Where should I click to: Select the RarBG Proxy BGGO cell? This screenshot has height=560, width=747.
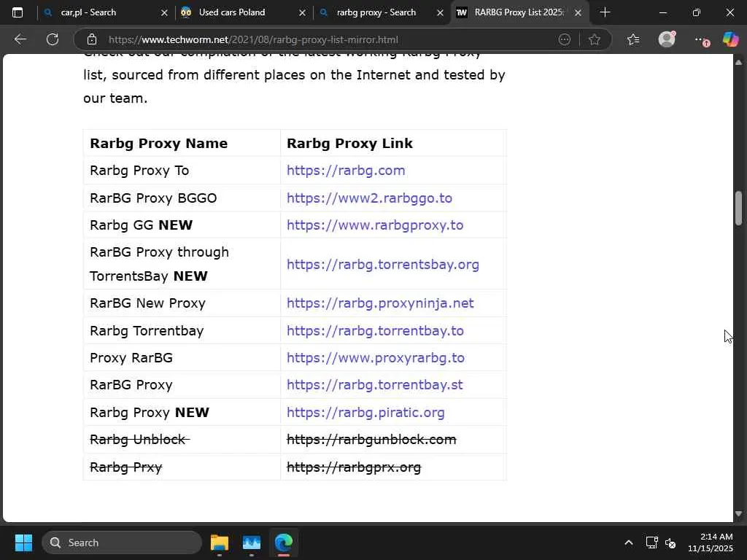point(182,198)
